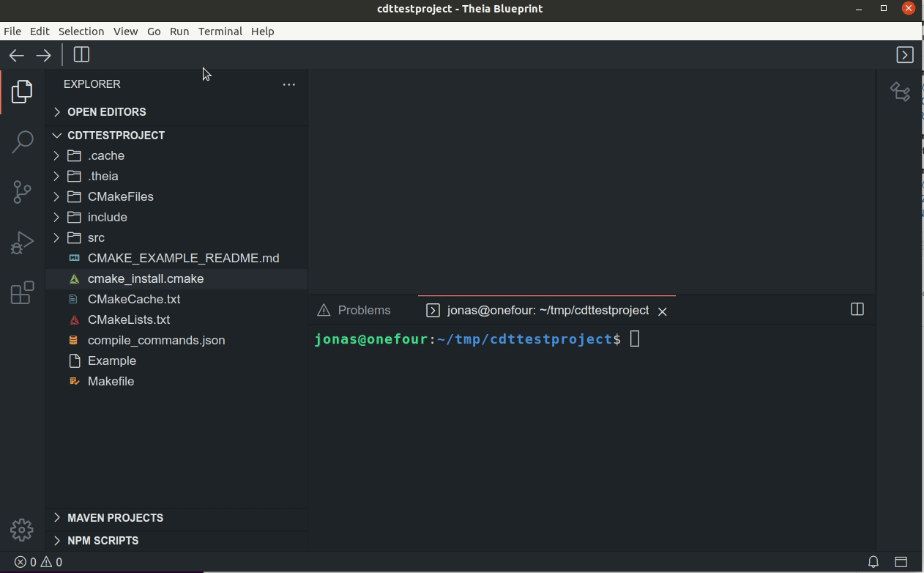This screenshot has height=573, width=924.
Task: Navigate back using the left arrow
Action: 16,55
